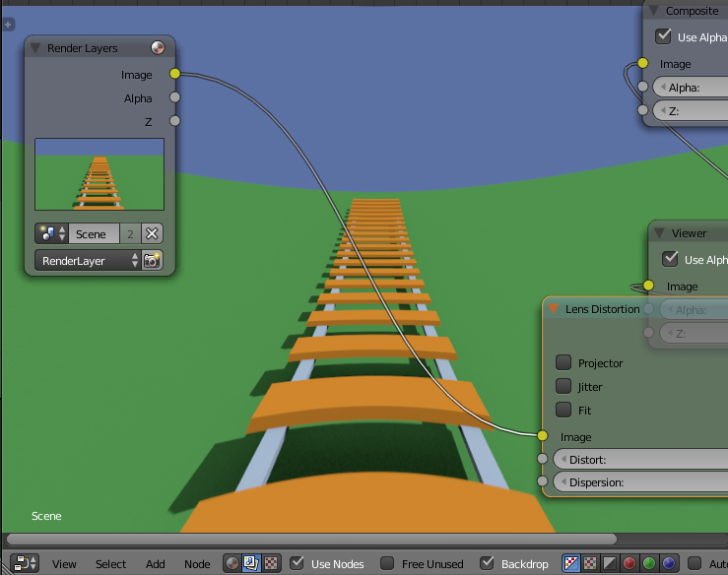This screenshot has width=728, height=575.
Task: Open the Add menu
Action: pyautogui.click(x=155, y=564)
